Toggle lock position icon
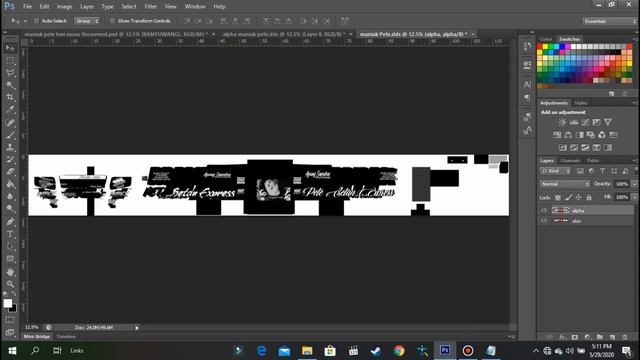 [x=578, y=198]
